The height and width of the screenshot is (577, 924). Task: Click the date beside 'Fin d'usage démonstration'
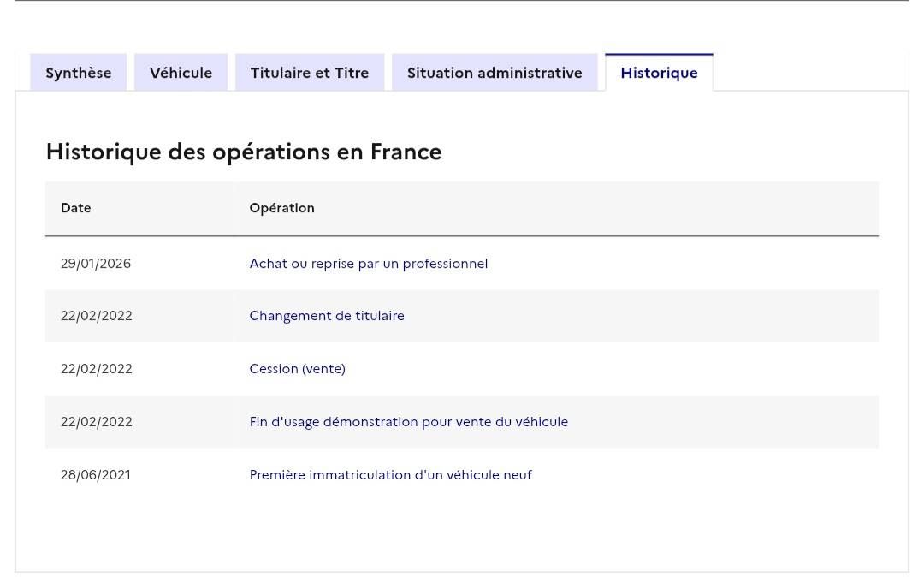[97, 422]
